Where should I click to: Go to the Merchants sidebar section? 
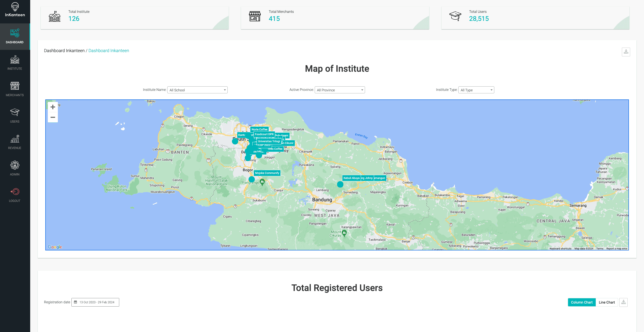point(15,89)
